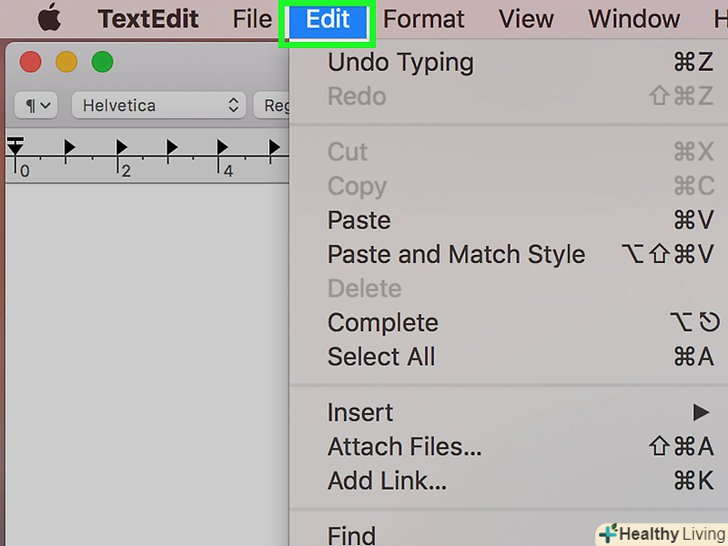Click the TextEdit app menu
728x546 pixels.
point(148,19)
